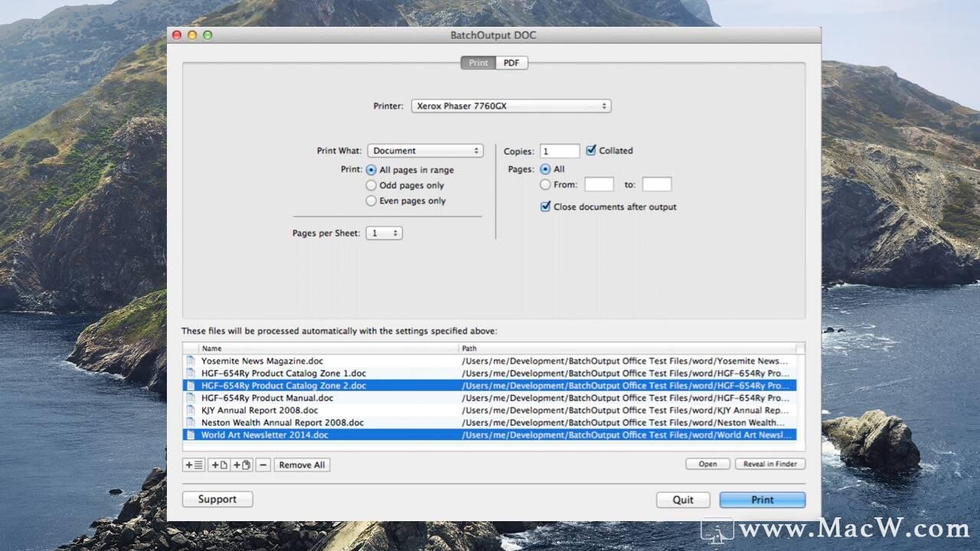Click the add file list icon
Screen dimensions: 980x551
[193, 465]
